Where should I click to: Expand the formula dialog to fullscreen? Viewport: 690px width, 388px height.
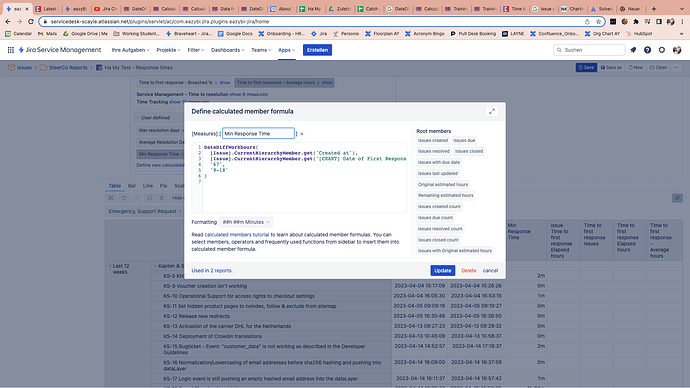[x=492, y=111]
